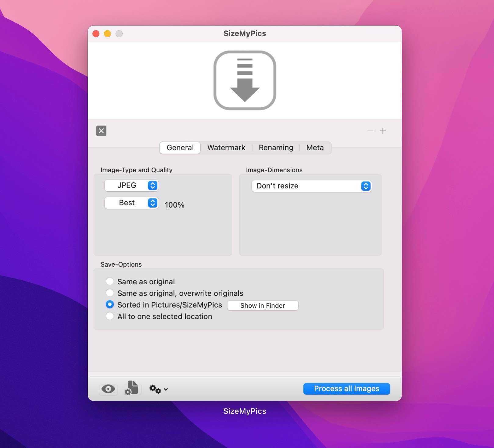Image resolution: width=494 pixels, height=448 pixels.
Task: Expand the gears chevron dropdown menu
Action: pos(166,389)
